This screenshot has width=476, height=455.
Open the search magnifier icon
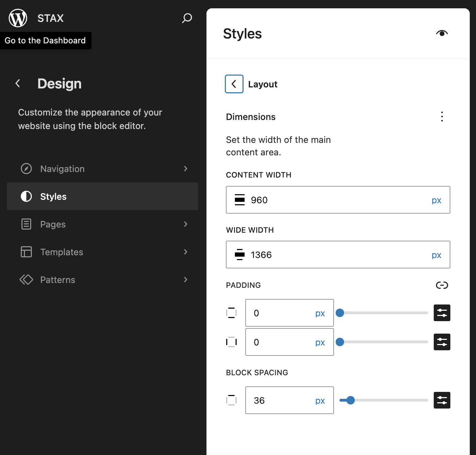point(187,18)
